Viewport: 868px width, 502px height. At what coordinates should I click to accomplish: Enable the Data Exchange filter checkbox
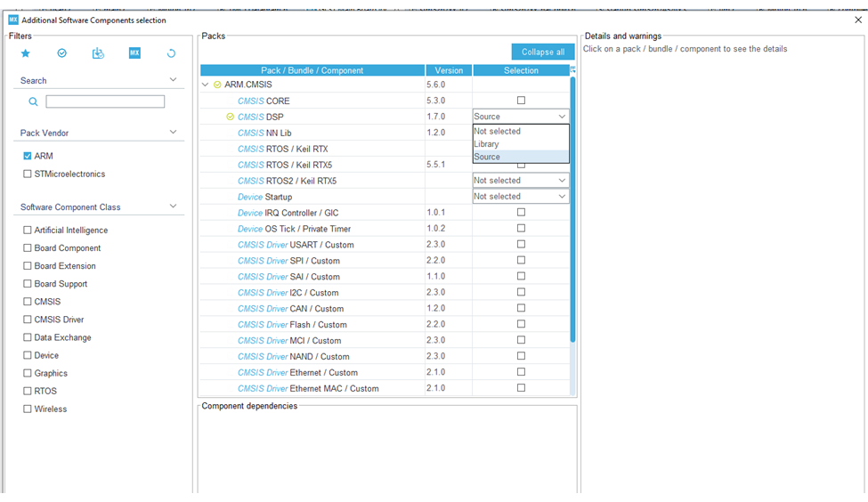click(27, 337)
